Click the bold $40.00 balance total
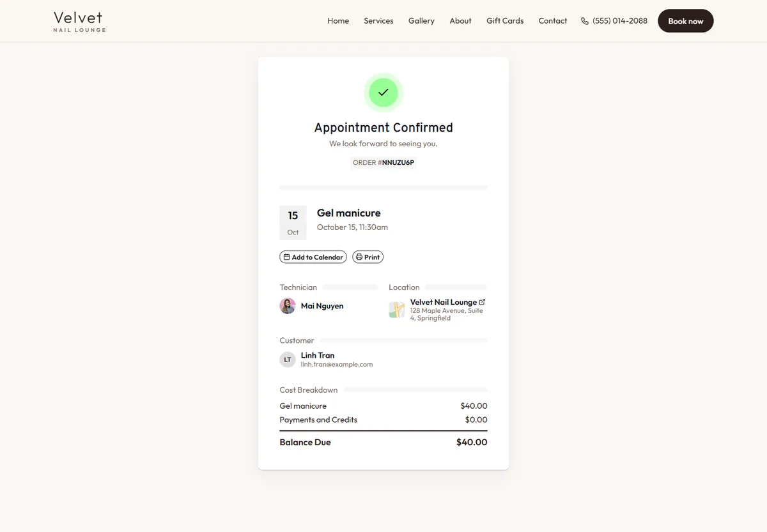The width and height of the screenshot is (767, 532). point(472,442)
